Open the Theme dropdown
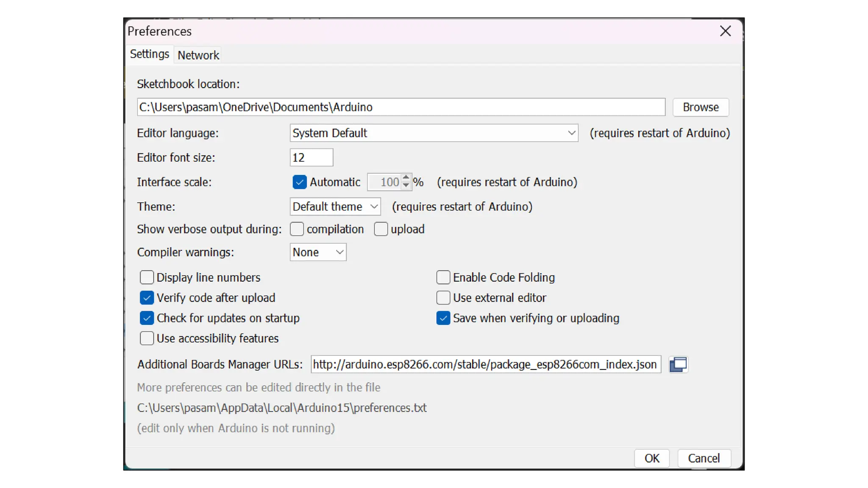Screen dimensions: 868x488 pyautogui.click(x=335, y=207)
